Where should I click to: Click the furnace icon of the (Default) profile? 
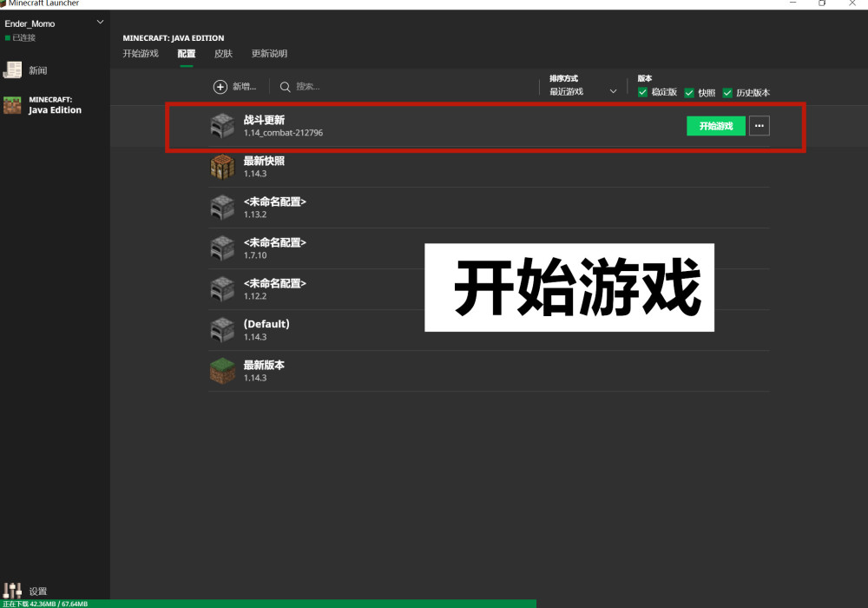click(x=222, y=330)
